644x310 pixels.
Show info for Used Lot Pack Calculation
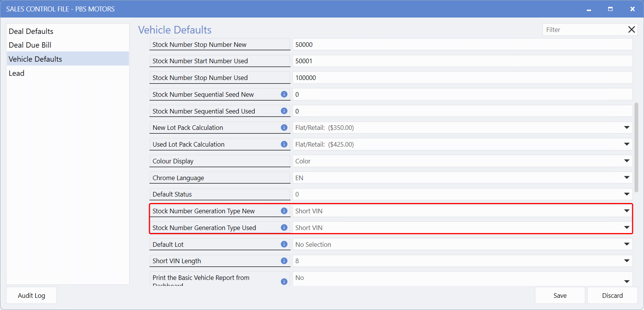point(284,144)
